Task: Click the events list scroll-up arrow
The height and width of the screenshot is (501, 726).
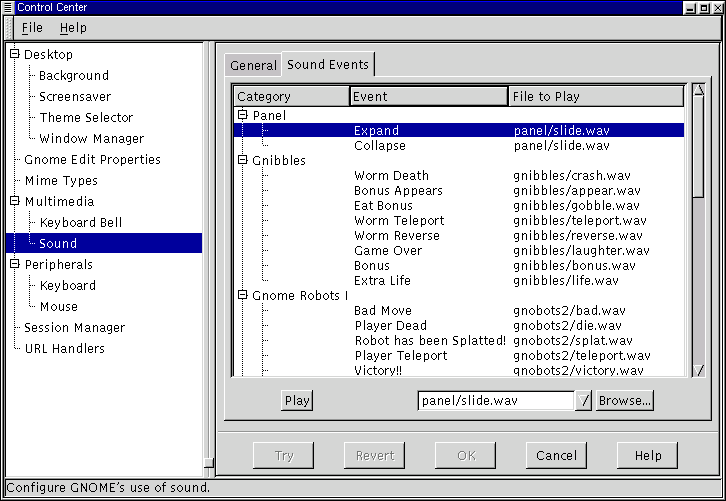Action: [698, 92]
